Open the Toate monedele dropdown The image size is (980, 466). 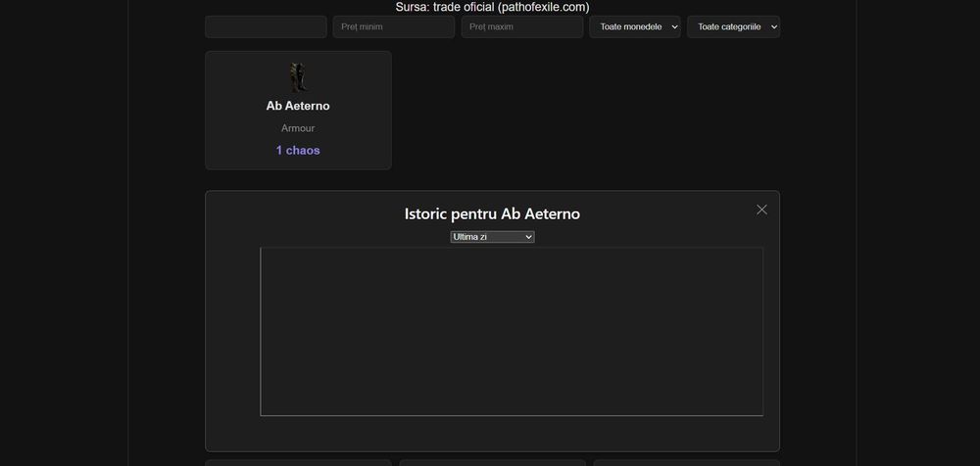[x=635, y=26]
